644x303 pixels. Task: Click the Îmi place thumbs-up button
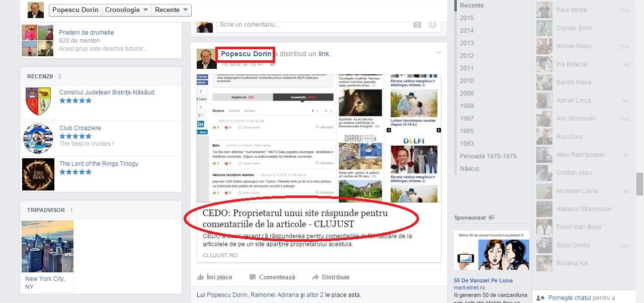(x=215, y=277)
